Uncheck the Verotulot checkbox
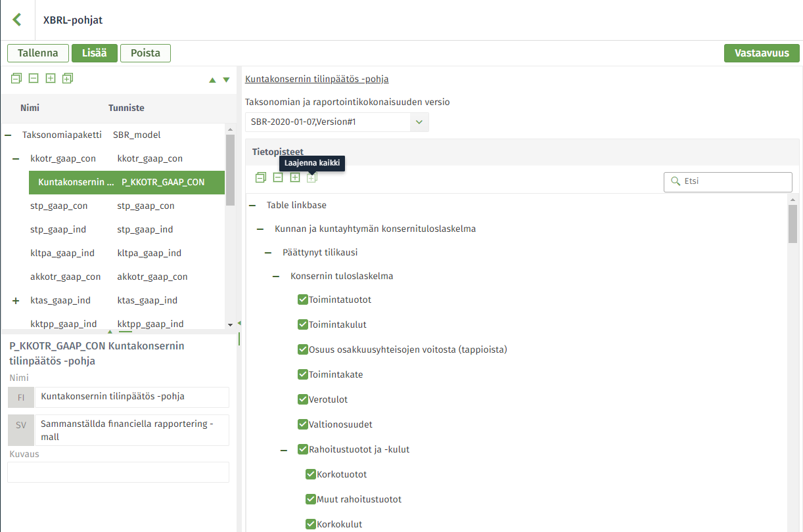803x532 pixels. (x=303, y=399)
